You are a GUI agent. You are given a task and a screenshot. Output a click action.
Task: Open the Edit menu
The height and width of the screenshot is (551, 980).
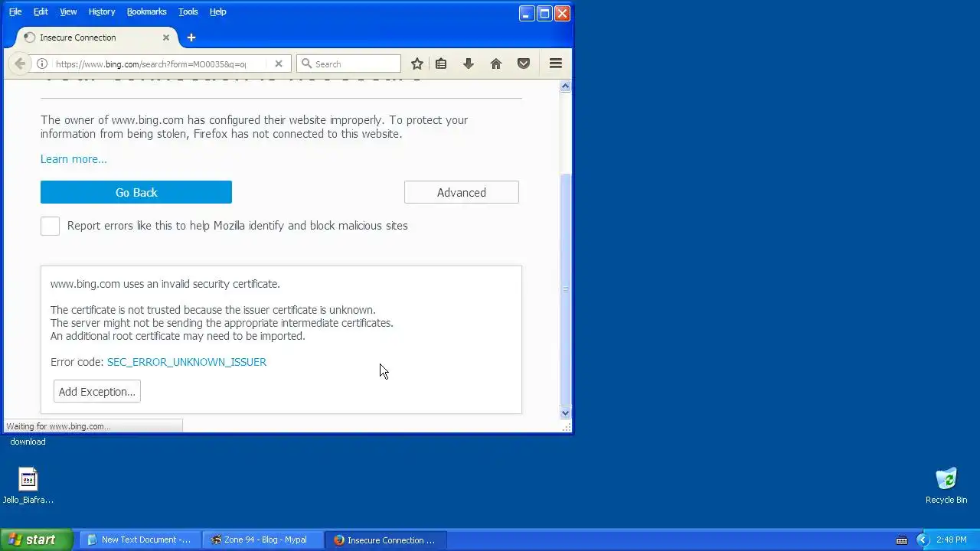[41, 11]
